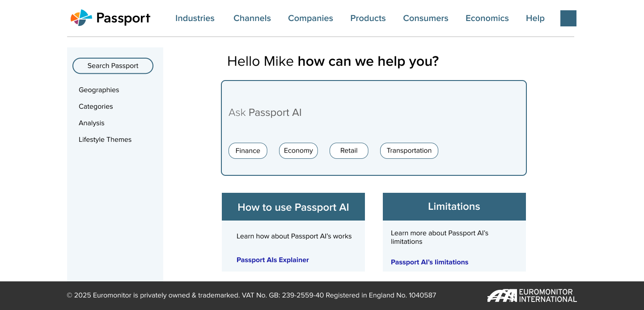Image resolution: width=644 pixels, height=310 pixels.
Task: Click the Passport logo icon
Action: click(x=81, y=18)
